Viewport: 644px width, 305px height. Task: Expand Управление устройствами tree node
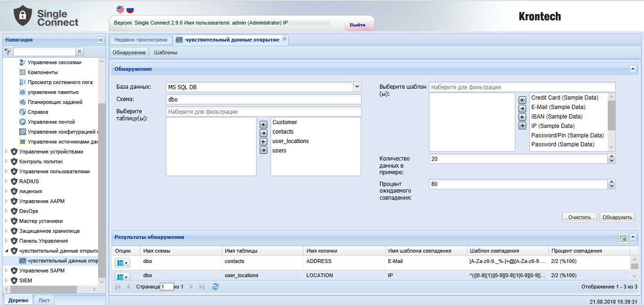(7, 152)
